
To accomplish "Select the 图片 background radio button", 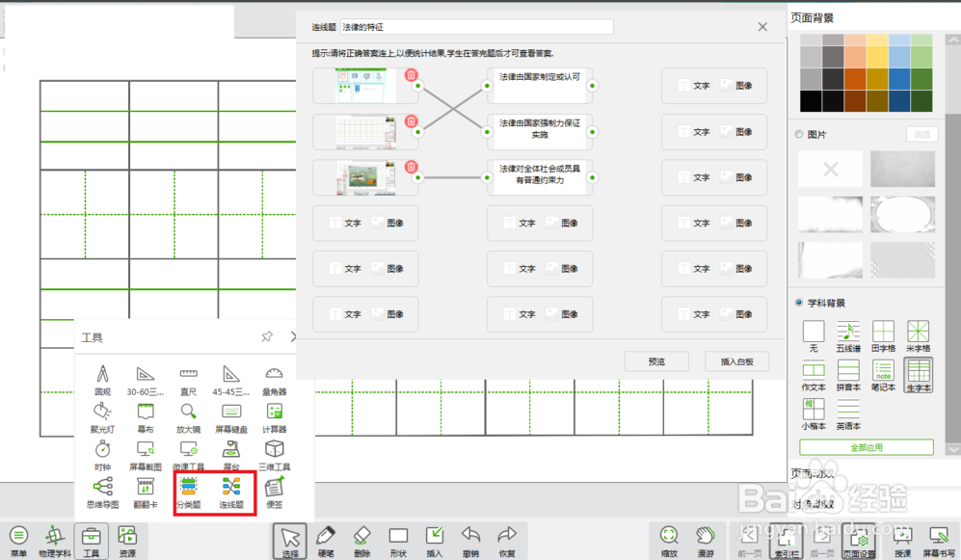I will 799,134.
